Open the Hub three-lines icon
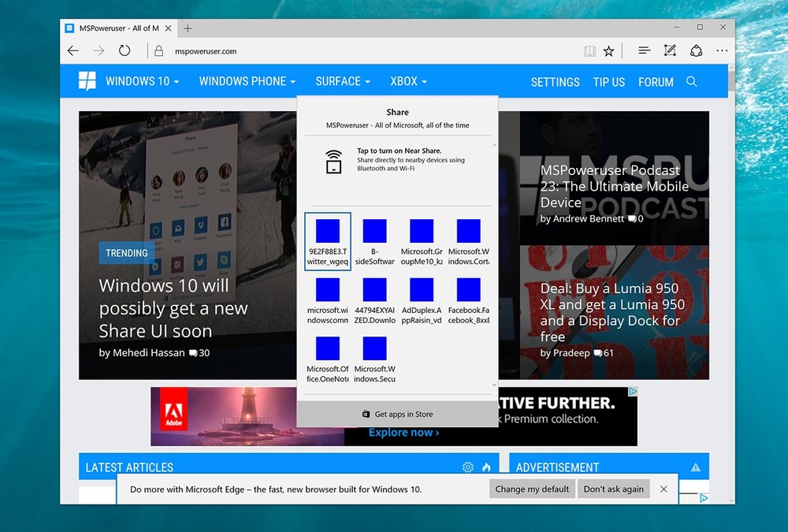 point(644,50)
